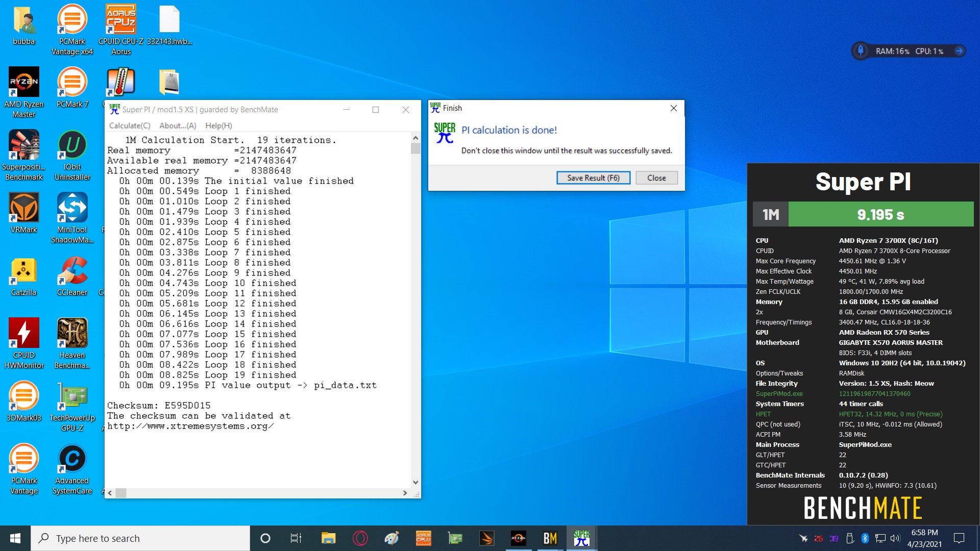Select the thermometer desktop icon
The height and width of the screenshot is (551, 980).
click(121, 82)
